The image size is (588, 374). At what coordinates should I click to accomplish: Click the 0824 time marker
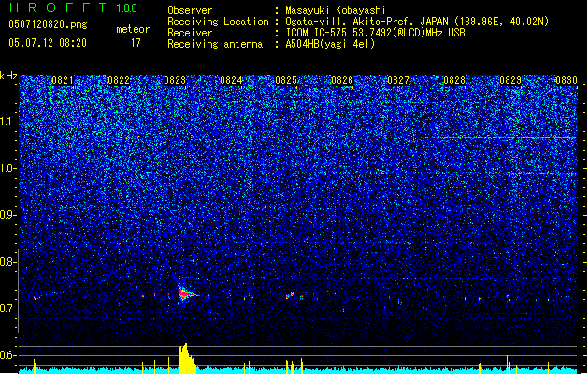231,80
